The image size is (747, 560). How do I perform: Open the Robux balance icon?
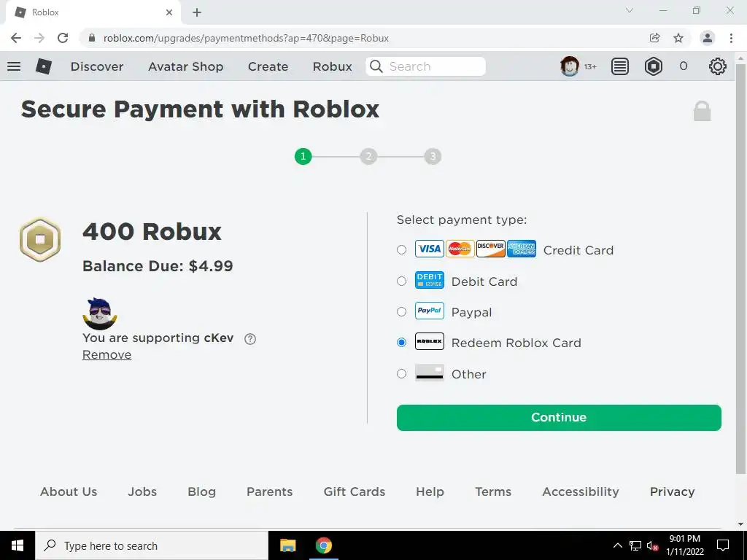click(x=654, y=66)
